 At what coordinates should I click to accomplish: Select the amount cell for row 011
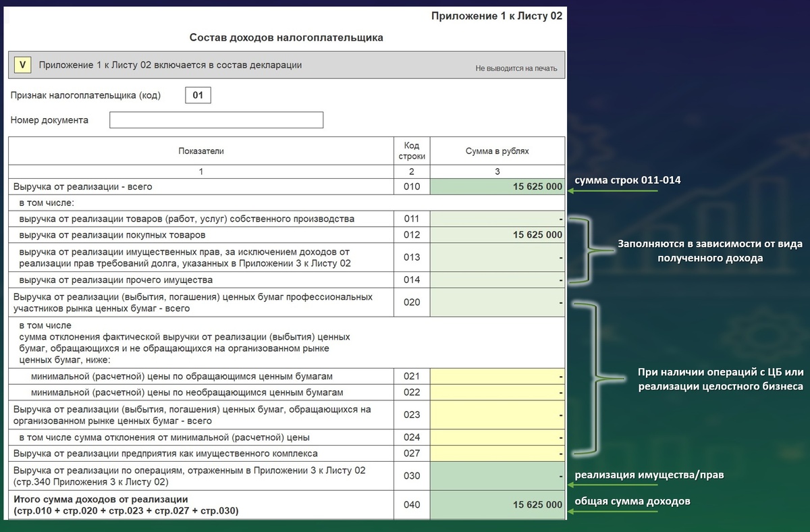(x=497, y=219)
